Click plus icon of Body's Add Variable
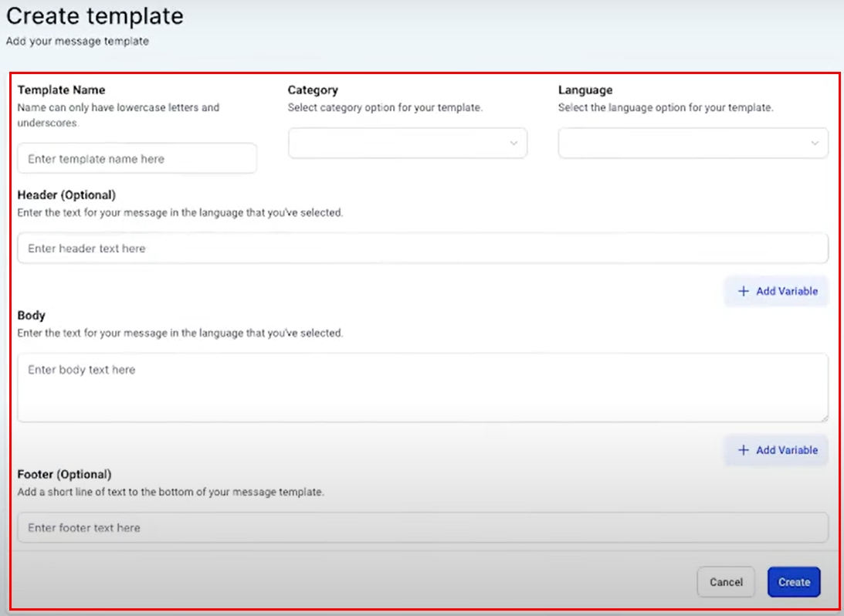The height and width of the screenshot is (616, 844). [744, 450]
